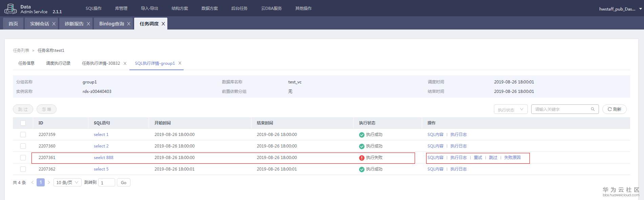Check the checkbox for row 2207360
This screenshot has height=200, width=644.
(x=23, y=146)
